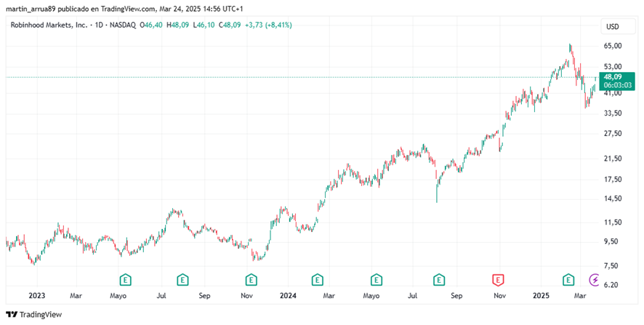Viewport: 644px width, 325px height.
Task: Open green earnings icon just after the 2025 label
Action: click(x=568, y=279)
